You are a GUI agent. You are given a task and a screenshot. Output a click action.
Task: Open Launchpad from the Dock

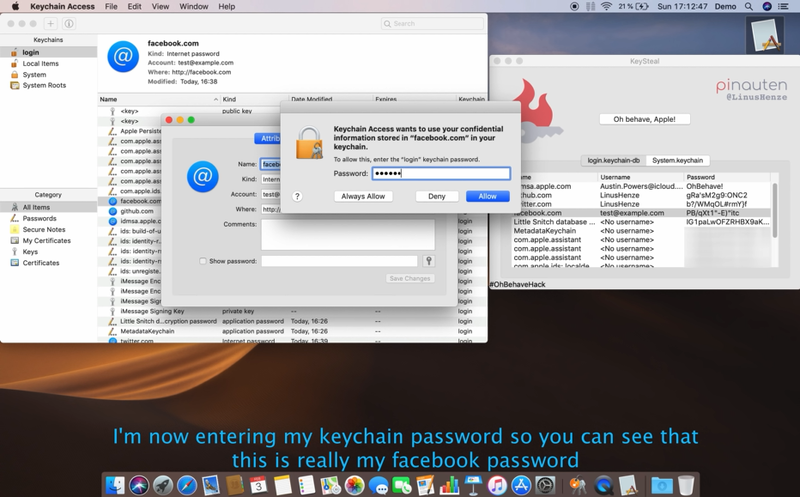163,485
